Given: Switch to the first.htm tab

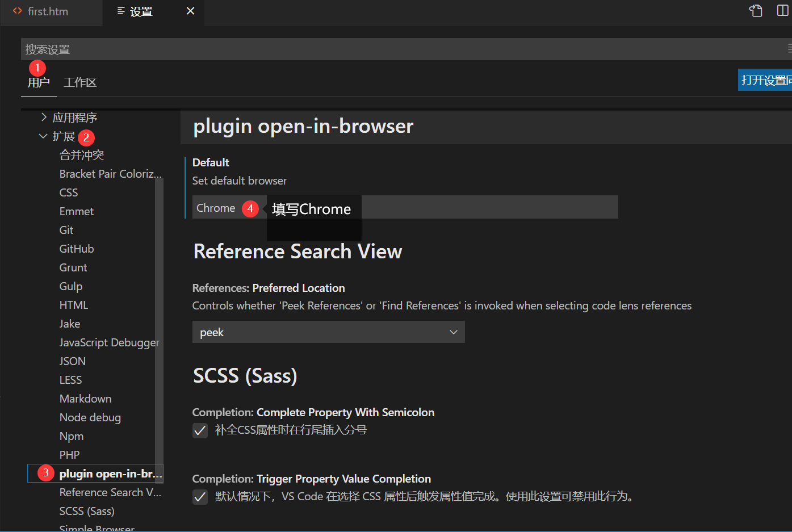Looking at the screenshot, I should coord(48,11).
